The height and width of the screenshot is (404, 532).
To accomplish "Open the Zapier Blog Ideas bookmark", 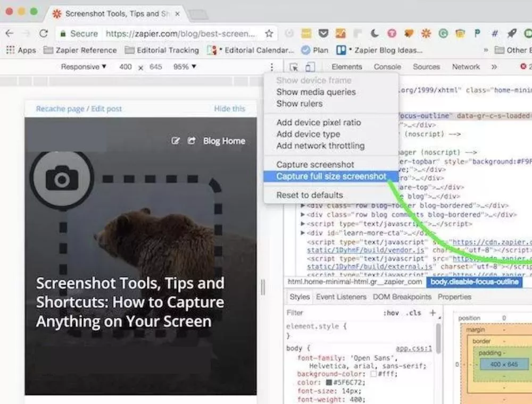I will click(x=380, y=50).
